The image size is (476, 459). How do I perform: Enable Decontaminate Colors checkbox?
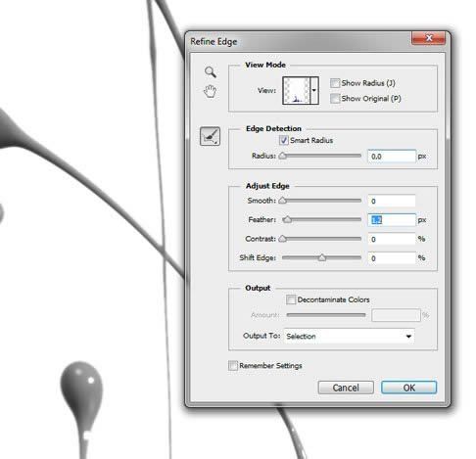(x=291, y=299)
